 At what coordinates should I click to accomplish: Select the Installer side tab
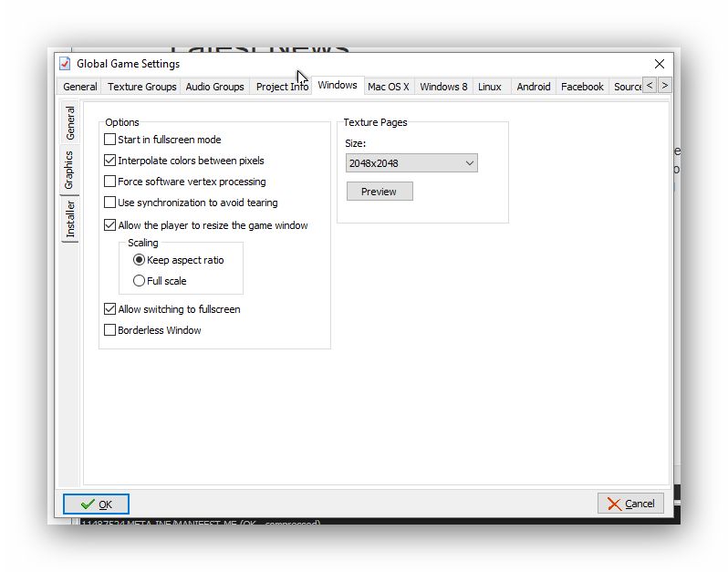coord(70,219)
